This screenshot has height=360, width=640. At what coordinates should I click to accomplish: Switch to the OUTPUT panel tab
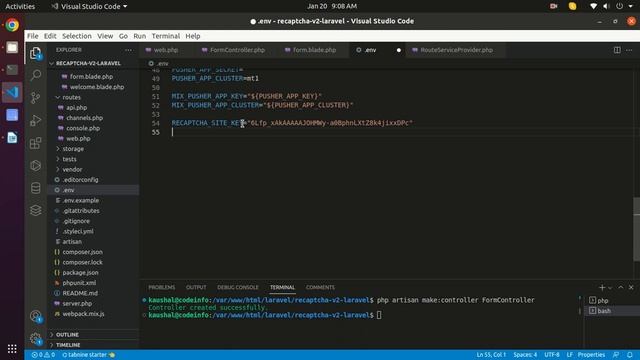196,287
